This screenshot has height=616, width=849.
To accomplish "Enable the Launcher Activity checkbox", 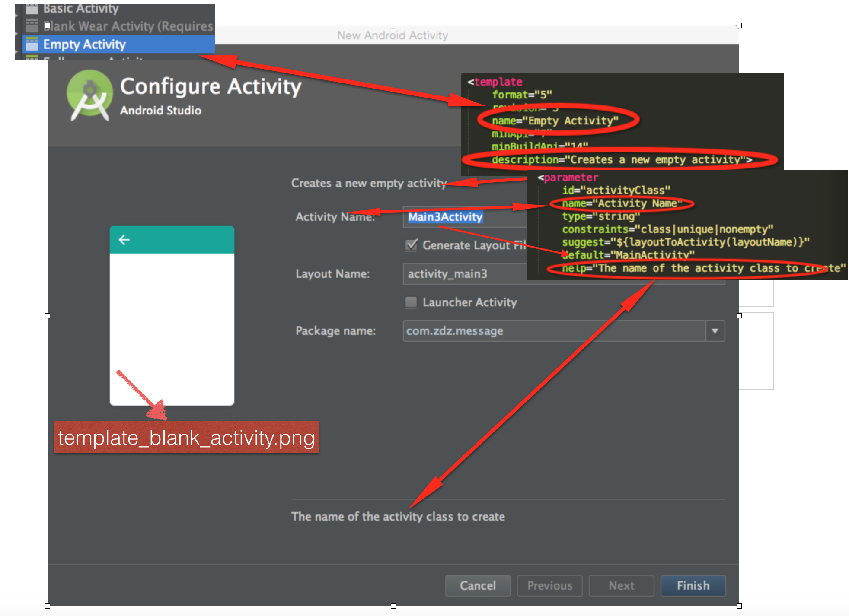I will tap(411, 302).
